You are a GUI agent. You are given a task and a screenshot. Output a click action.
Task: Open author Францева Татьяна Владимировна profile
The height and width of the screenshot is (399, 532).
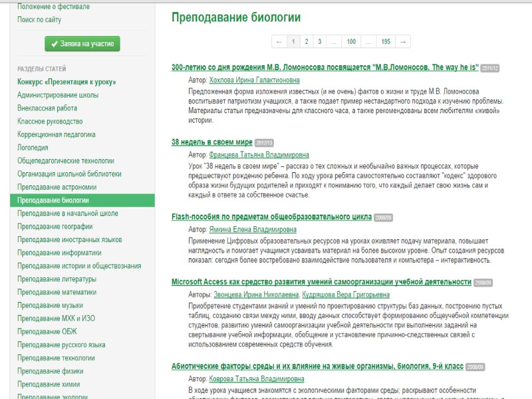tap(259, 155)
